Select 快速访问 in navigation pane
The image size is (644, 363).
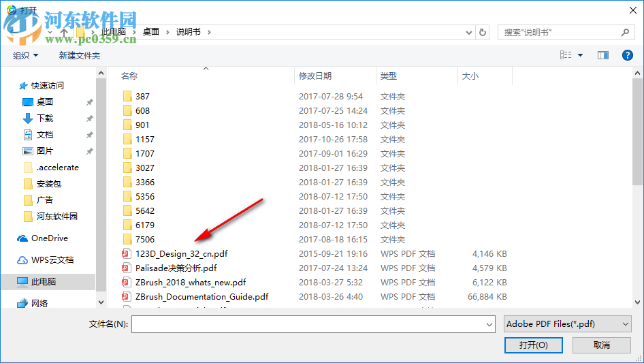pos(47,86)
